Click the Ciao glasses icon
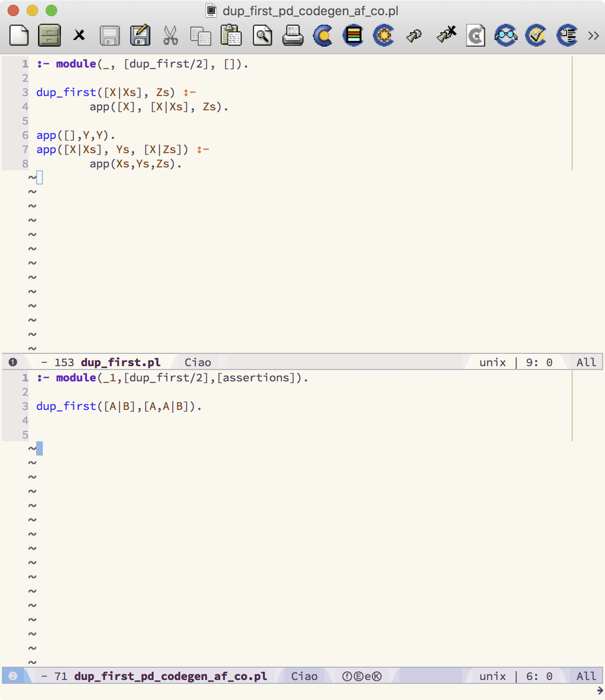Viewport: 605px width, 700px height. pyautogui.click(x=506, y=36)
